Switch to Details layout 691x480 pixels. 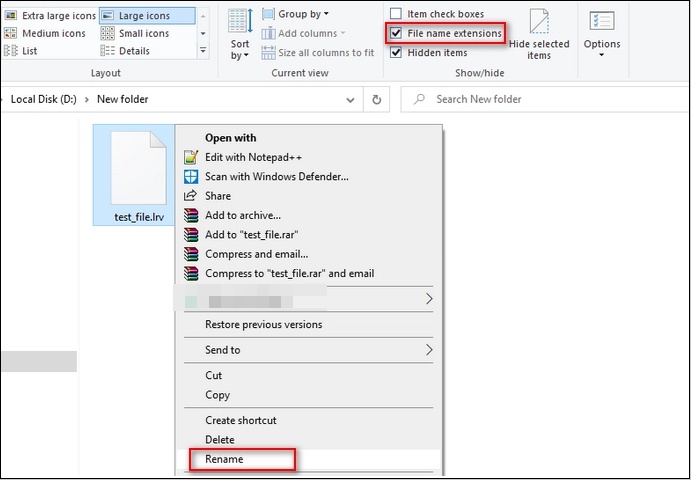pyautogui.click(x=125, y=51)
